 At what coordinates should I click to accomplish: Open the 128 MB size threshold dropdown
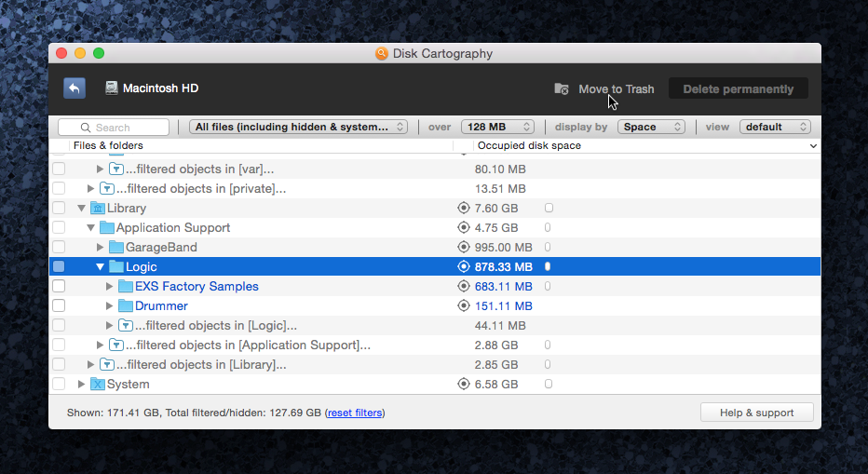(499, 127)
